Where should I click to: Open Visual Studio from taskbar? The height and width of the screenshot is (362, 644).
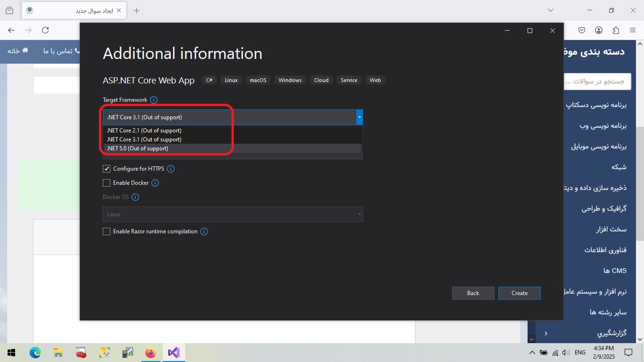tap(173, 353)
